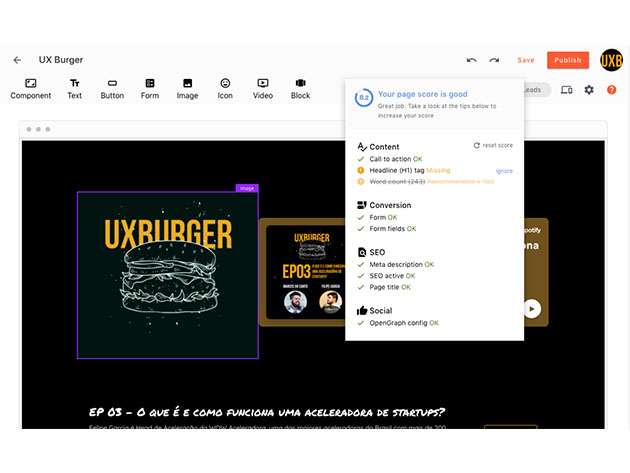The image size is (630, 473).
Task: Select the EP 03 episode headline text
Action: [x=267, y=412]
